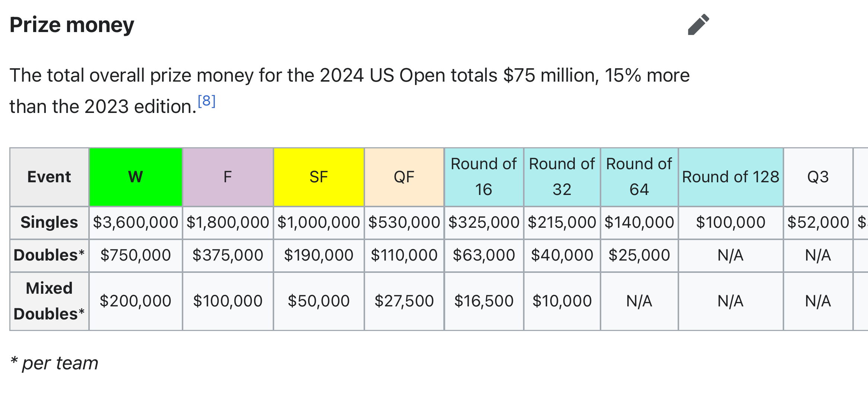Click the $3,600,000 singles winner cell
Image resolution: width=868 pixels, height=394 pixels.
136,223
